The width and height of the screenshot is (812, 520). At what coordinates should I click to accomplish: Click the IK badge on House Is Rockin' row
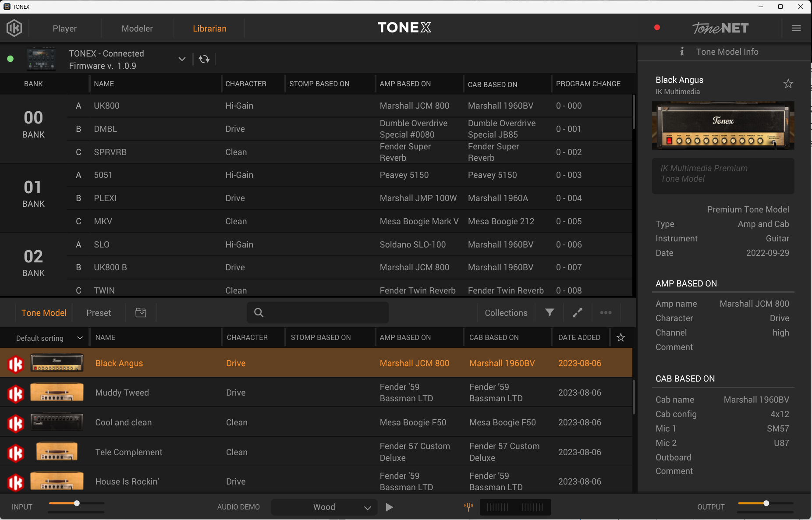click(x=15, y=482)
